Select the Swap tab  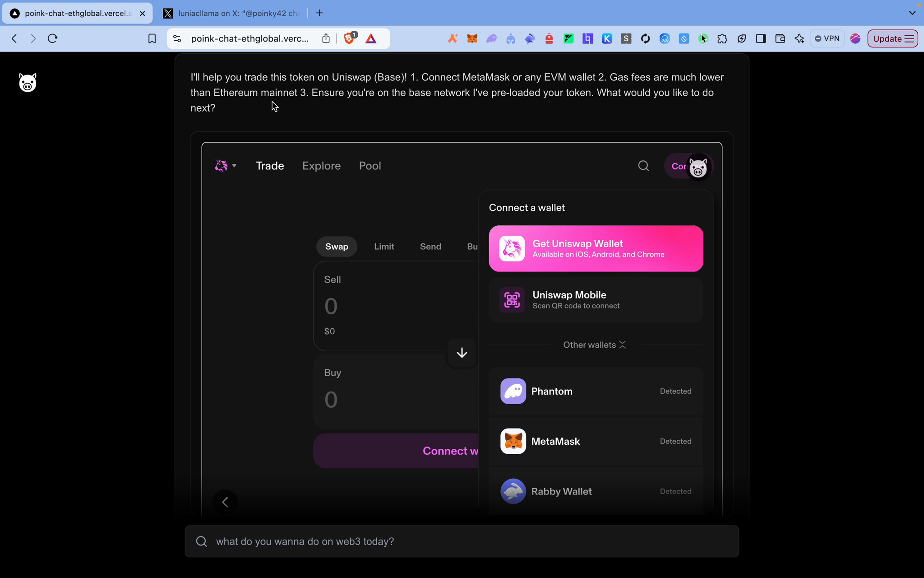337,247
